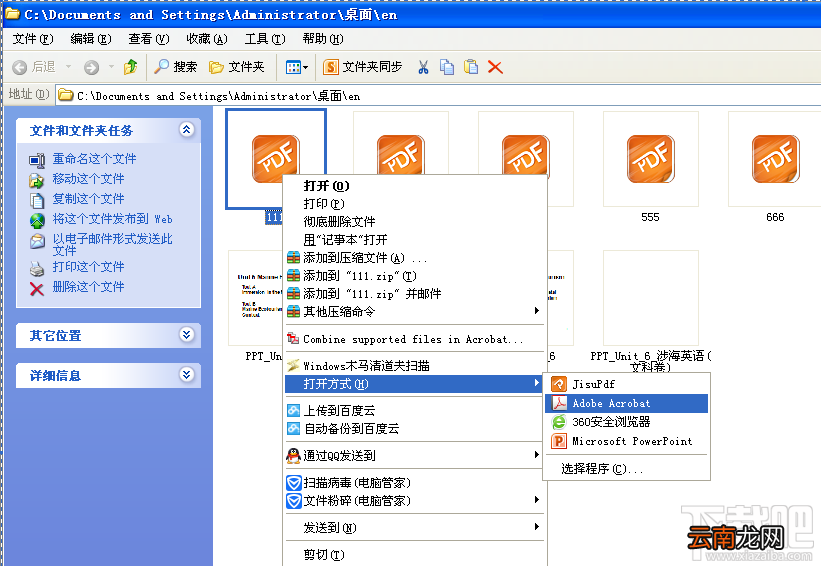Click 重命名这个文件 task link
Image resolution: width=821 pixels, height=566 pixels.
click(x=94, y=159)
